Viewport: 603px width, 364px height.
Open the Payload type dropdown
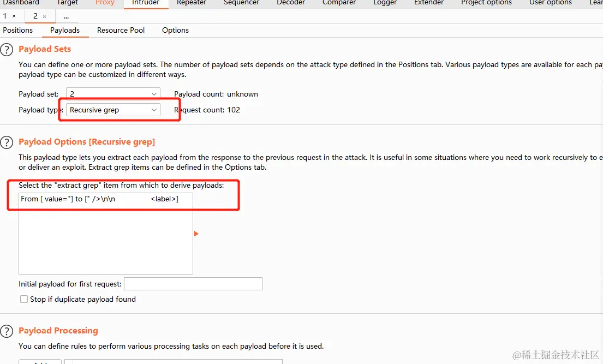coord(113,110)
